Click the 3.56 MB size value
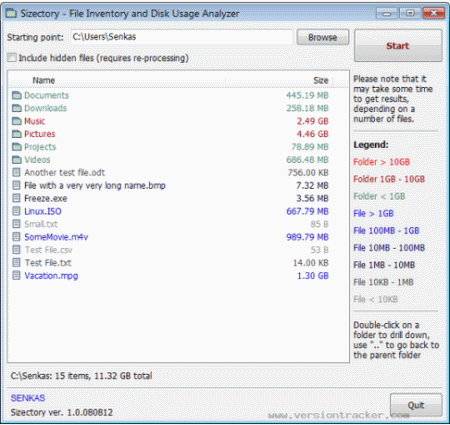The image size is (450, 425). coord(313,198)
